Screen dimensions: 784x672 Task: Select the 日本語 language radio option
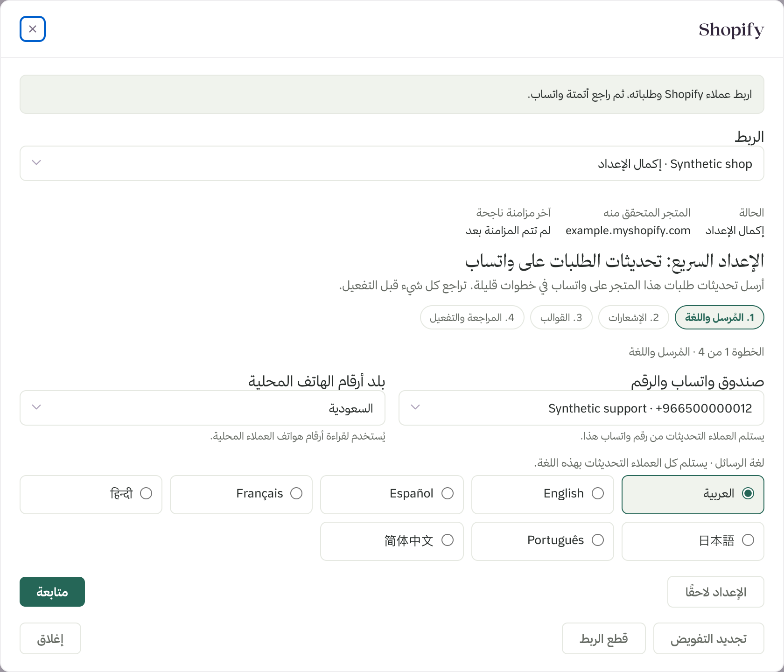(693, 541)
